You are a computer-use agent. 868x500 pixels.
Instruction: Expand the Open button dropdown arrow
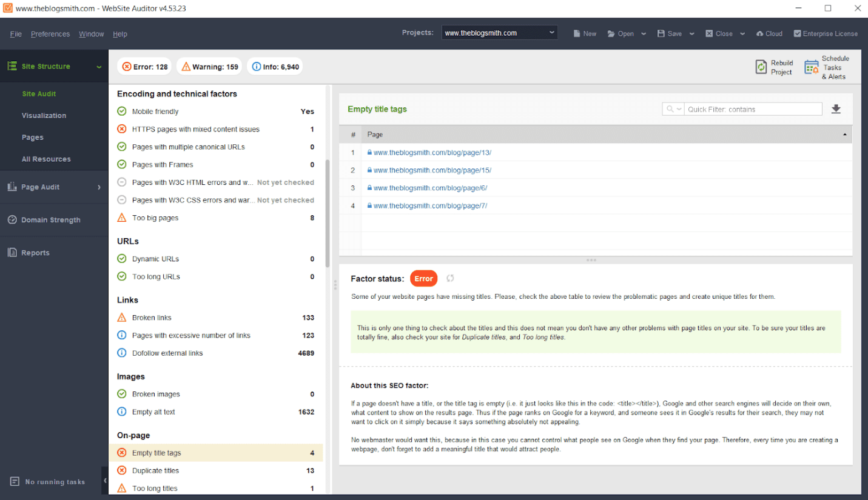[644, 34]
